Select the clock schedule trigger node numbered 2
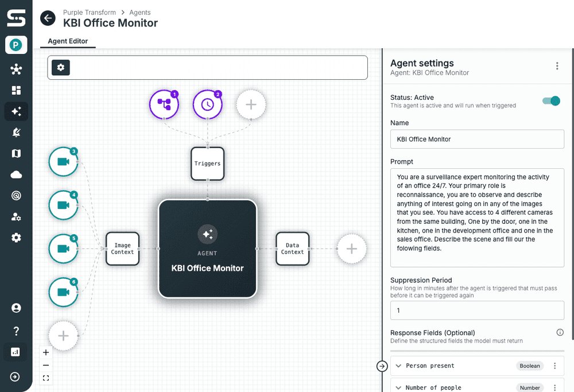 click(208, 104)
